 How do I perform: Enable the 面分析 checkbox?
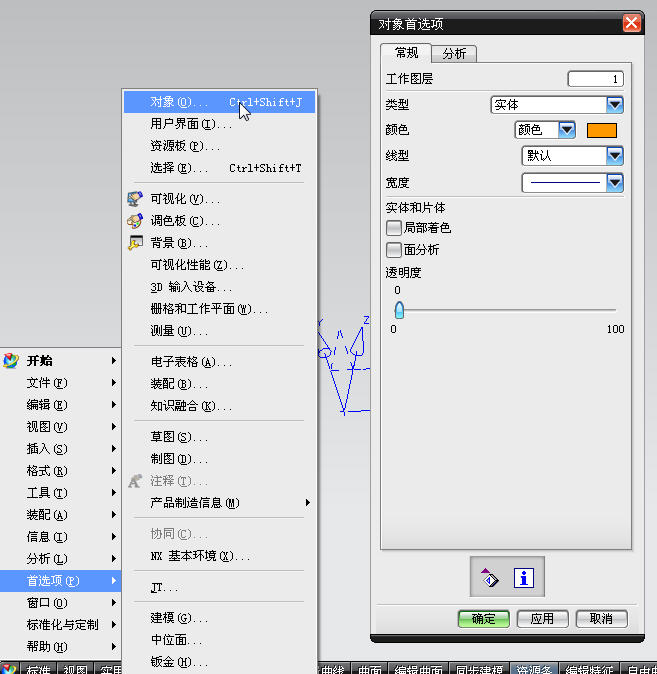tap(393, 250)
